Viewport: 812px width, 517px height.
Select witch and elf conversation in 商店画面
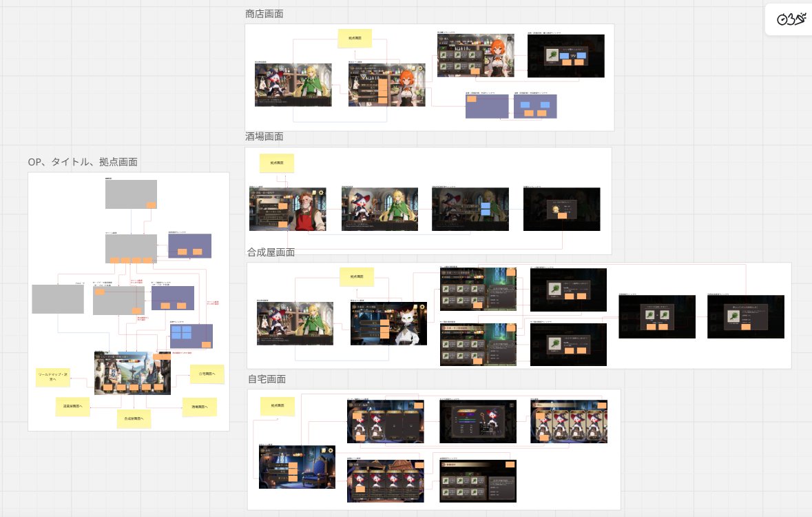click(293, 85)
